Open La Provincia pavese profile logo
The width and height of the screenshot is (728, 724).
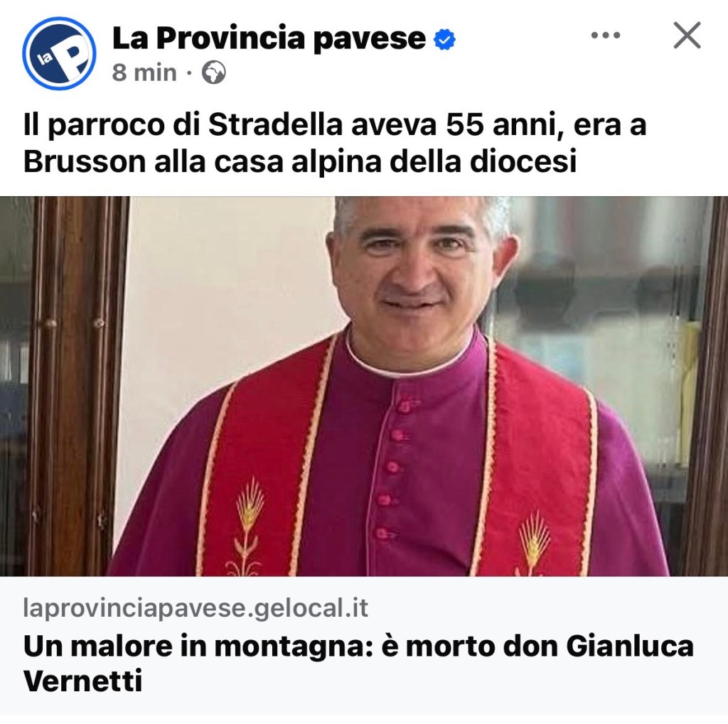(x=60, y=53)
